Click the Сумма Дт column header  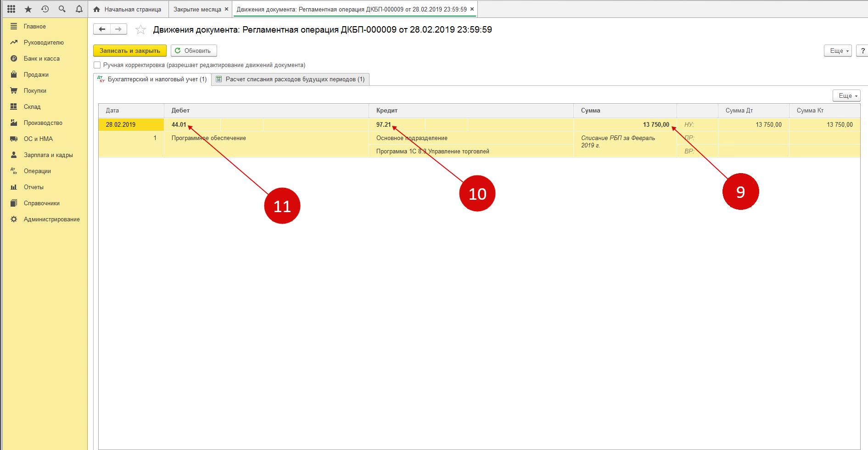754,110
